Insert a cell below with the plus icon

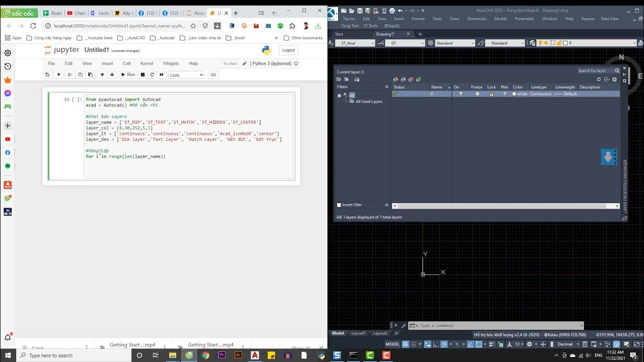[58, 74]
